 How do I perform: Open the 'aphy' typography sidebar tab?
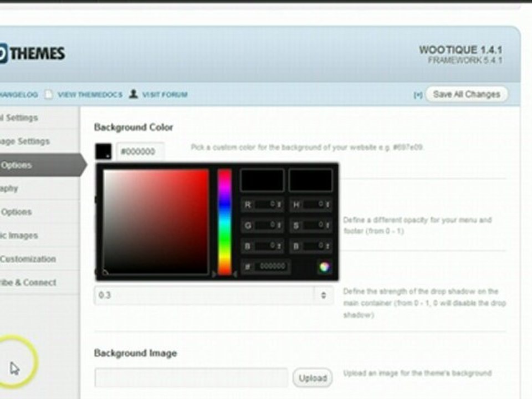pos(40,188)
